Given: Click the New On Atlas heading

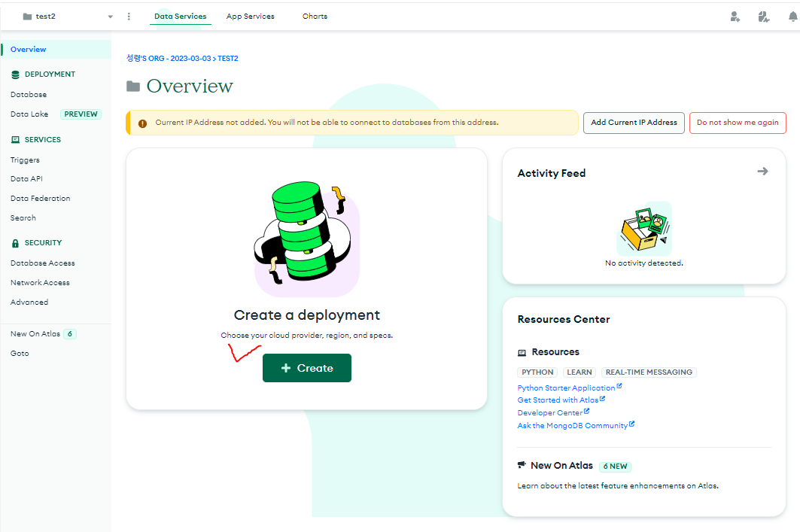Looking at the screenshot, I should [x=561, y=466].
